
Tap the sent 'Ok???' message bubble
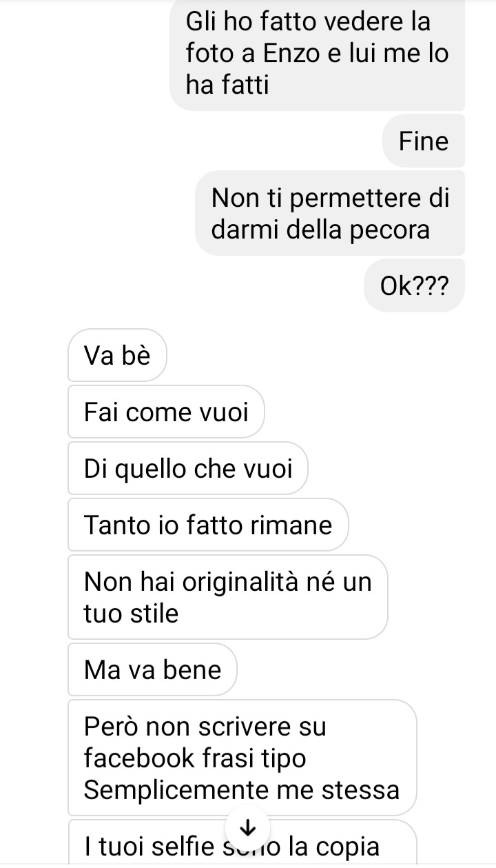pos(414,285)
